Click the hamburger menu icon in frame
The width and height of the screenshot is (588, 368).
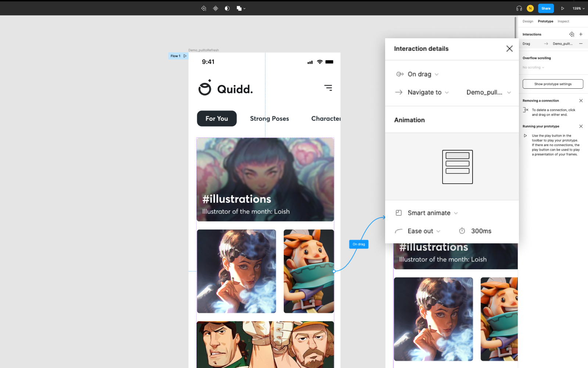[x=328, y=88]
